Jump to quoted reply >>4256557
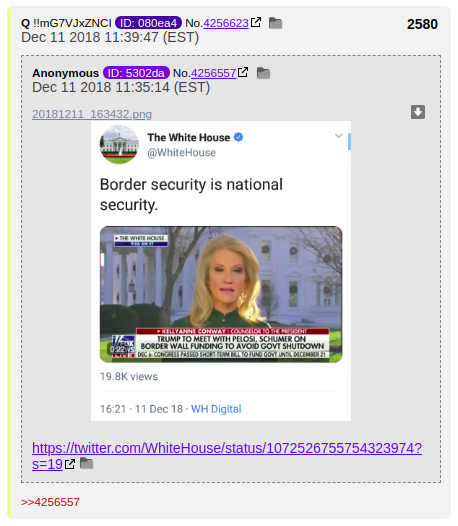 (50, 502)
